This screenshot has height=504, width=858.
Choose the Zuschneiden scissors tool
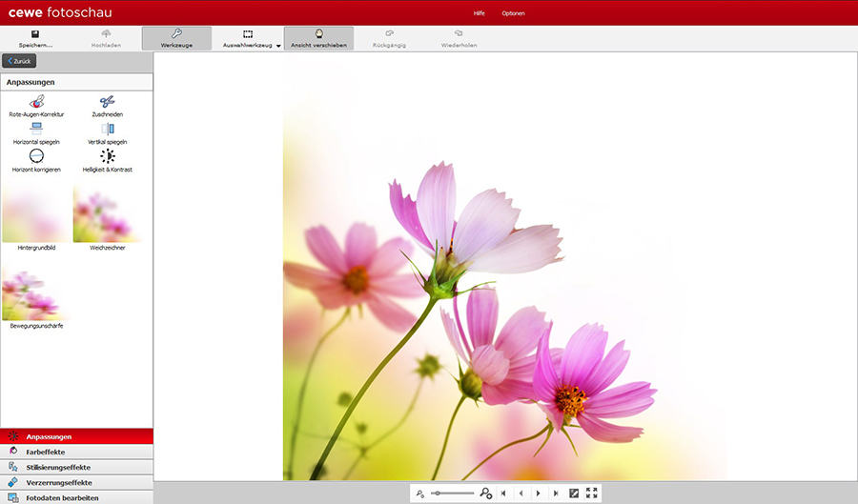[107, 102]
